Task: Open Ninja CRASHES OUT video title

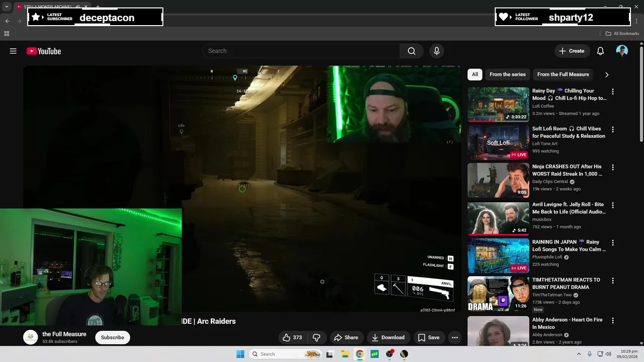Action: pos(568,170)
